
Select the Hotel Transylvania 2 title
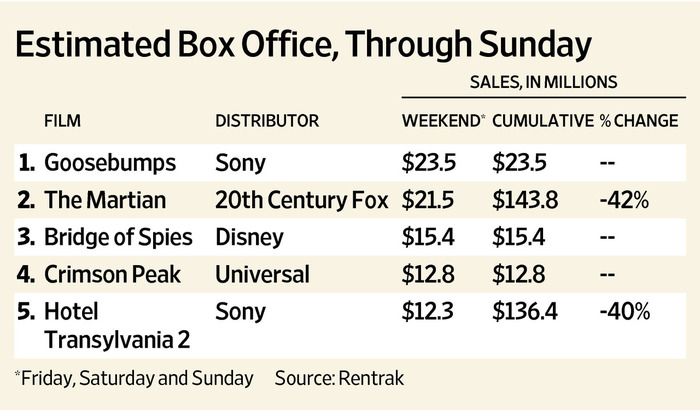click(117, 326)
